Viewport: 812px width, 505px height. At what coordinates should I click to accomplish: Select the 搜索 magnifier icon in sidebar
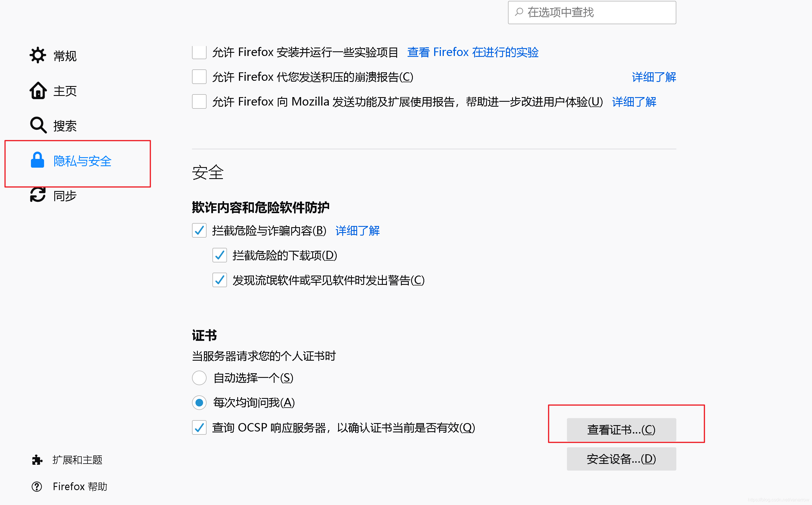point(38,125)
